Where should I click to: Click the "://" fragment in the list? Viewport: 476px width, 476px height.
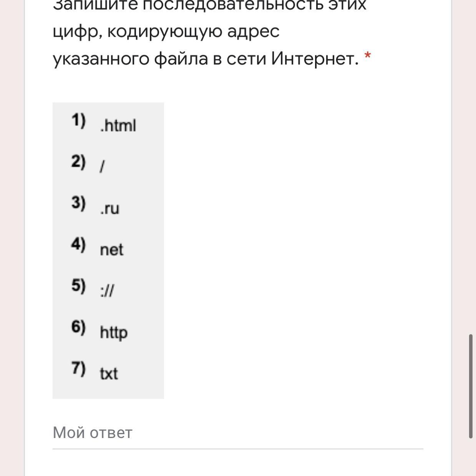point(107,291)
